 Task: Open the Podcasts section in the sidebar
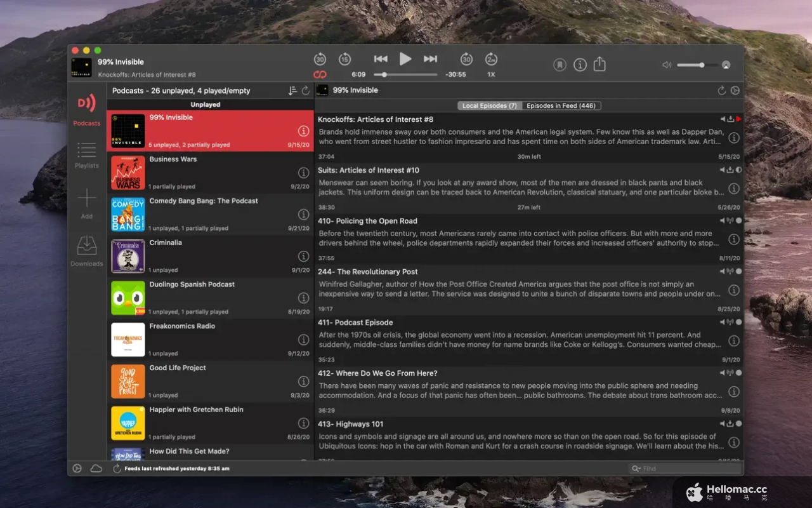click(87, 109)
